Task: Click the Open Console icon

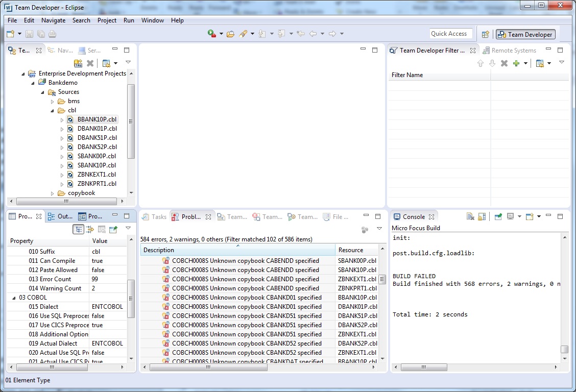Action: pos(530,216)
